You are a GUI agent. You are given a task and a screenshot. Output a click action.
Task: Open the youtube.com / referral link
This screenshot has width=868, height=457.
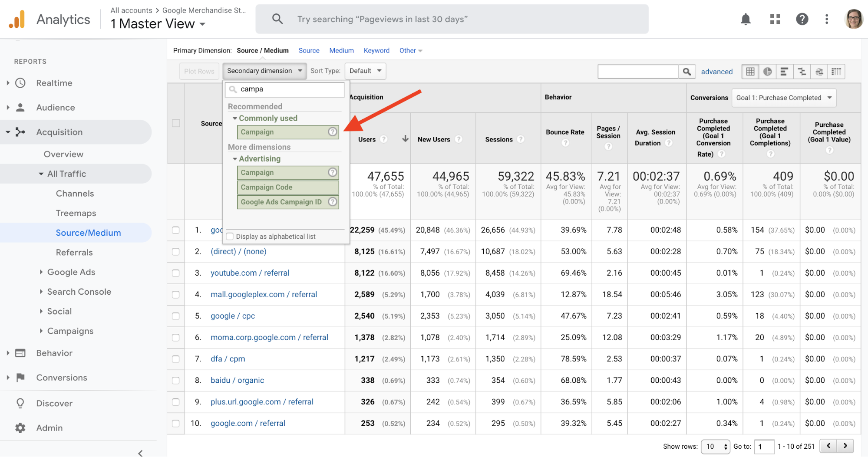point(250,273)
